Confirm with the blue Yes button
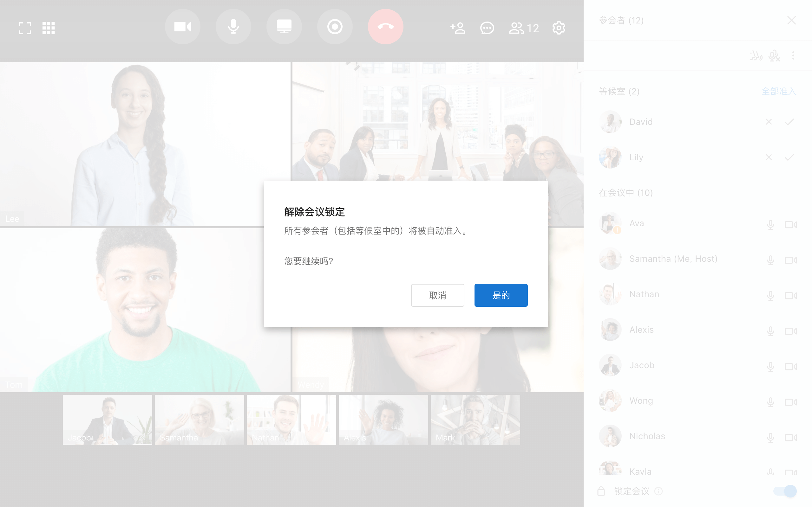The height and width of the screenshot is (507, 812). [x=501, y=295]
